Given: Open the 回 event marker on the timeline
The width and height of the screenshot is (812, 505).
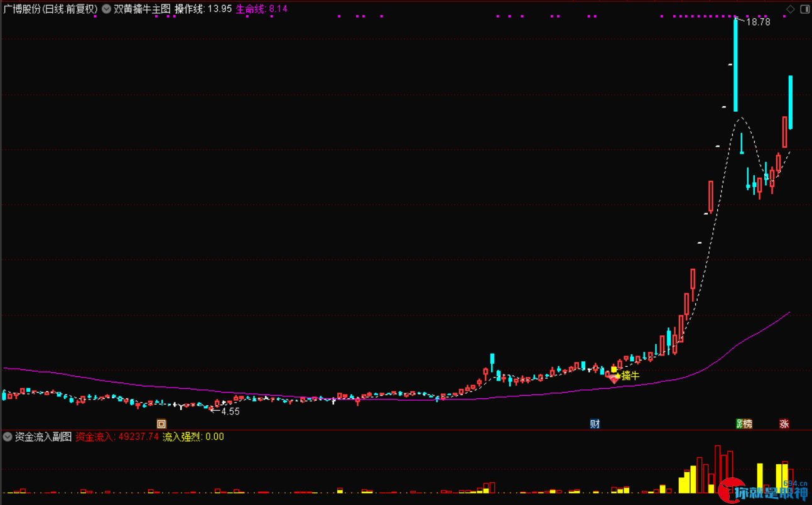Looking at the screenshot, I should pos(161,424).
